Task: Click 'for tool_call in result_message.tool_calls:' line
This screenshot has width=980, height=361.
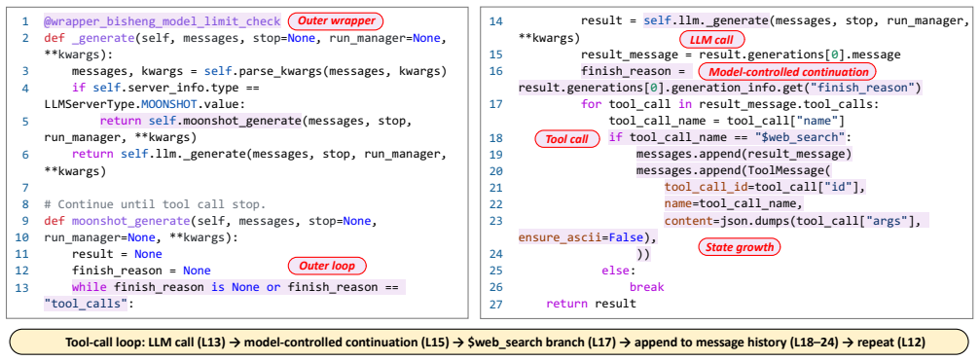Action: pyautogui.click(x=729, y=104)
